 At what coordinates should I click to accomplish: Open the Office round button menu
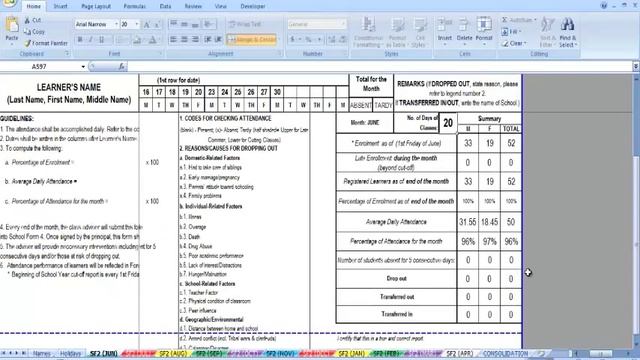9,3
